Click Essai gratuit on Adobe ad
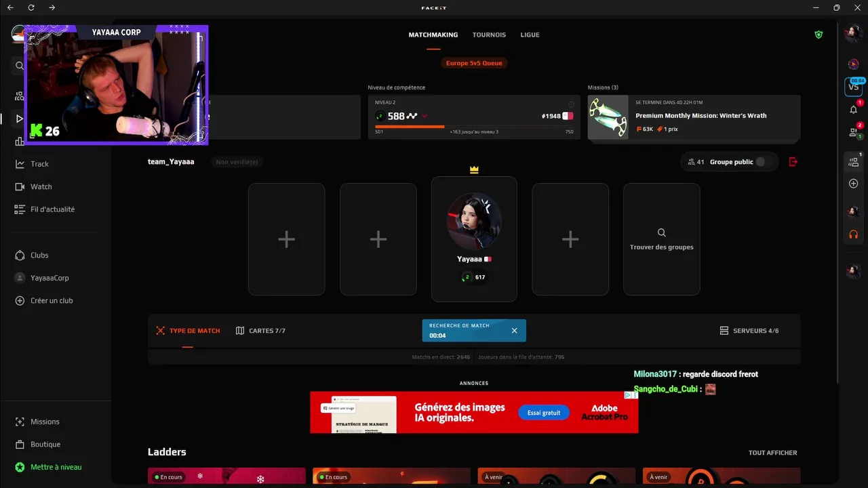868x488 pixels. point(544,412)
